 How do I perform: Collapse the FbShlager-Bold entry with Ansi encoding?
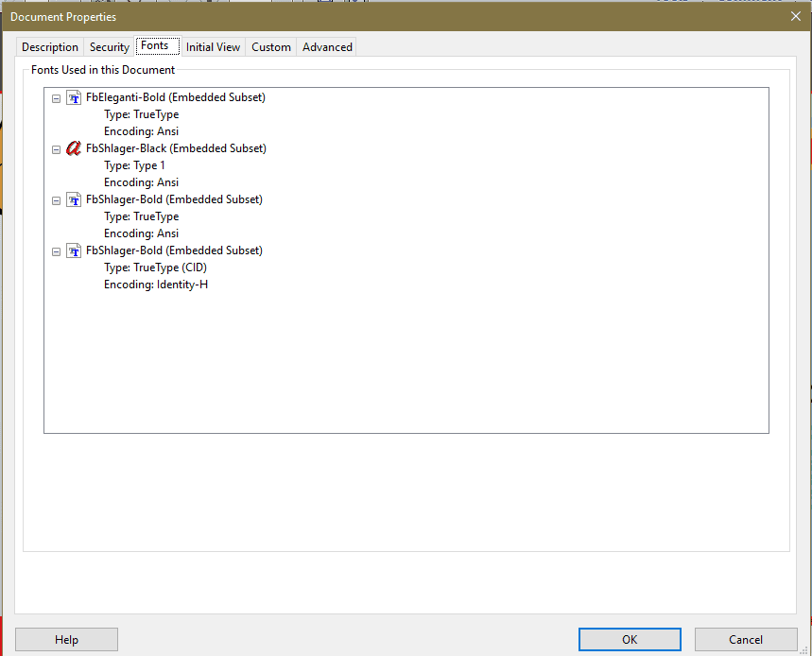pos(56,201)
